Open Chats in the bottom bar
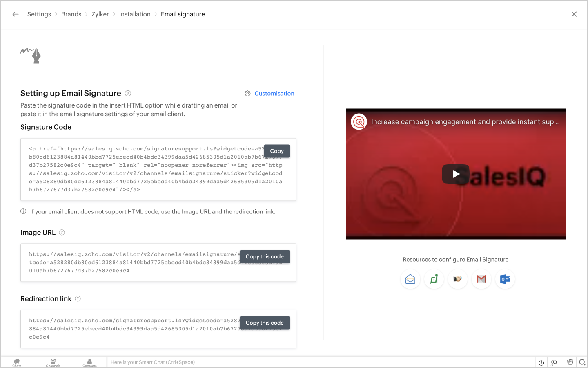Viewport: 588px width, 368px height. tap(17, 363)
